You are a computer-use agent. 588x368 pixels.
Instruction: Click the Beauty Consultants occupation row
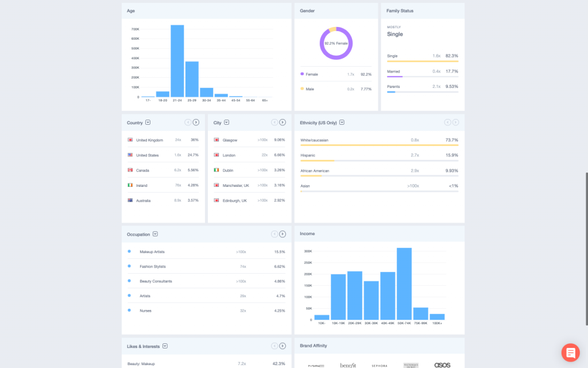206,281
